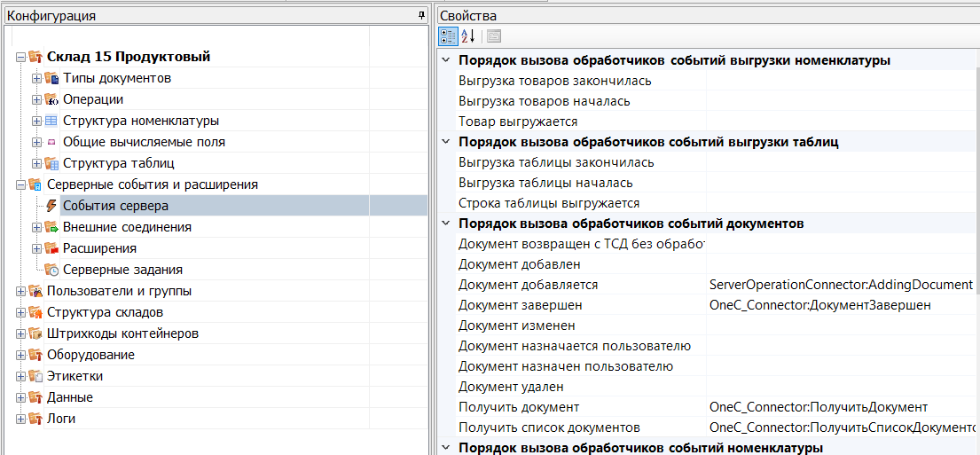The width and height of the screenshot is (980, 455).
Task: Expand the Пользователи и группы node
Action: 20,291
